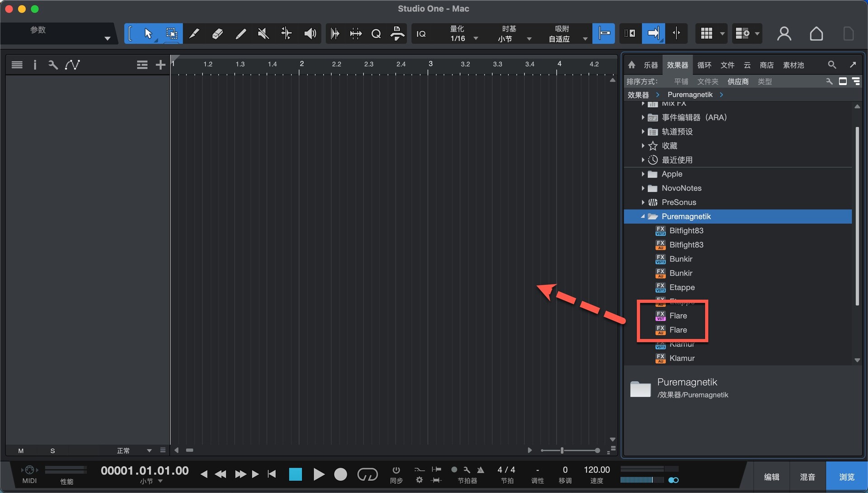Add a new track with plus
The height and width of the screenshot is (493, 868).
coord(160,65)
